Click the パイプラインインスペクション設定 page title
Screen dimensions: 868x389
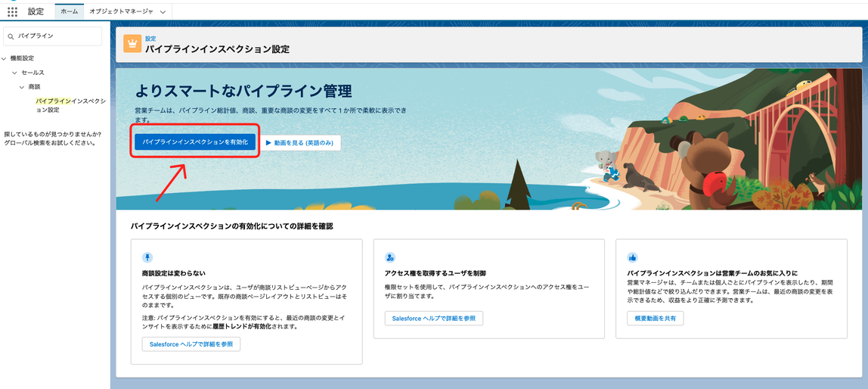217,48
